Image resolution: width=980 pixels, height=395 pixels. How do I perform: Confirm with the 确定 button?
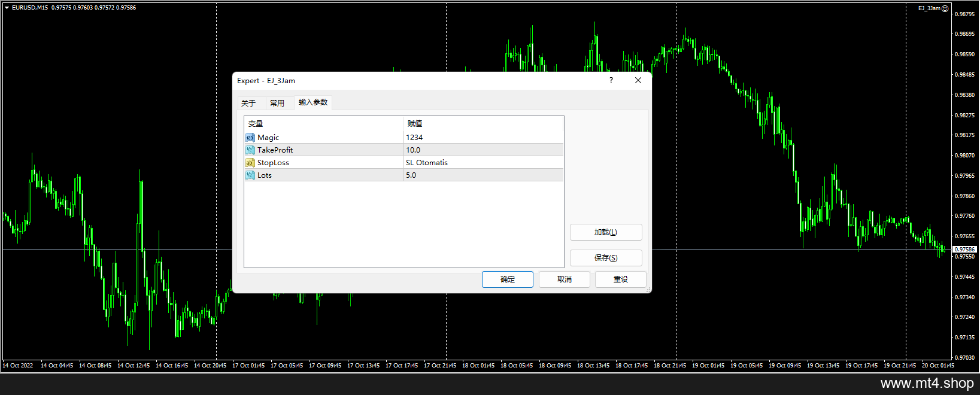tap(508, 279)
